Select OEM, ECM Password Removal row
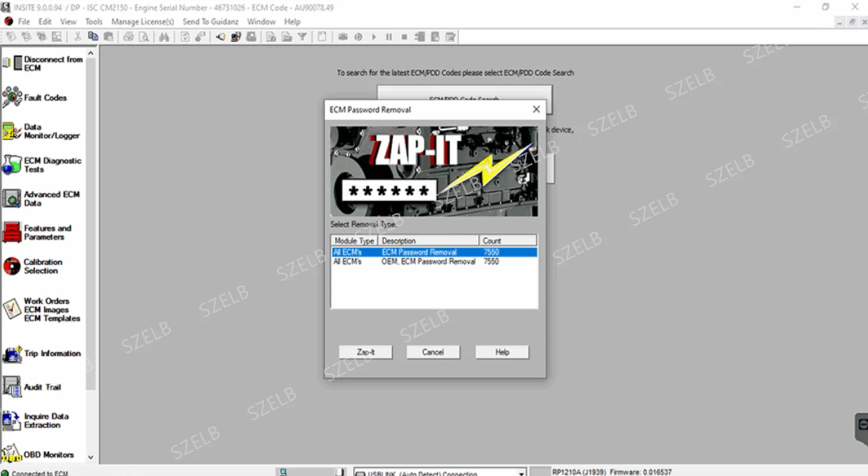 [434, 261]
